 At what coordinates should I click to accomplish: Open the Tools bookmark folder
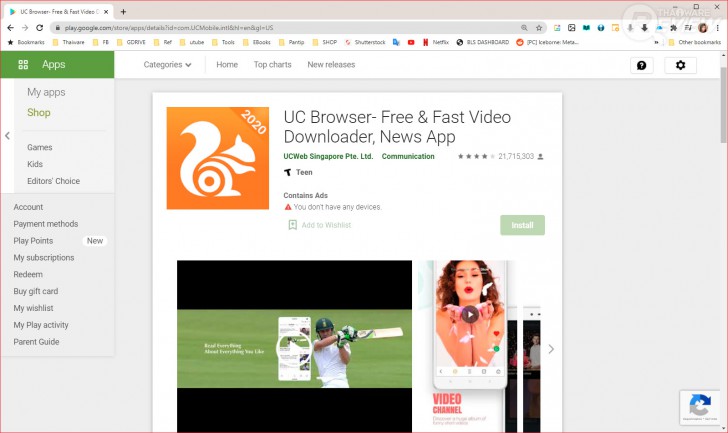point(223,42)
